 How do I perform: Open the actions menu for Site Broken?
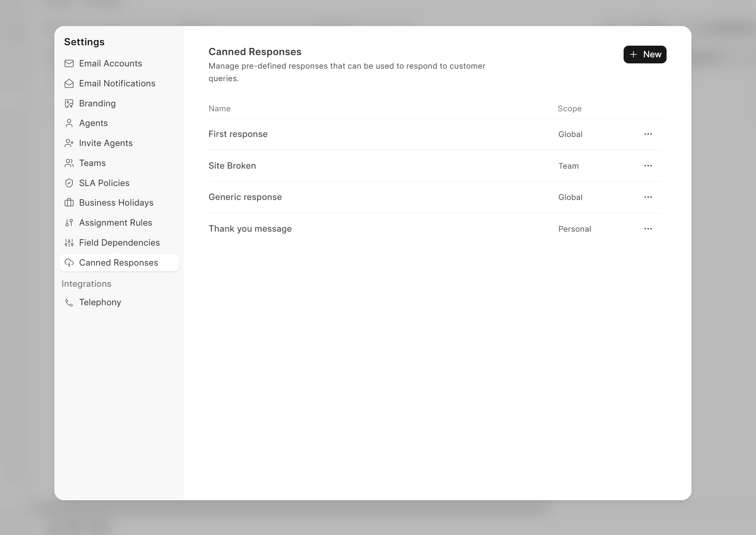click(648, 166)
